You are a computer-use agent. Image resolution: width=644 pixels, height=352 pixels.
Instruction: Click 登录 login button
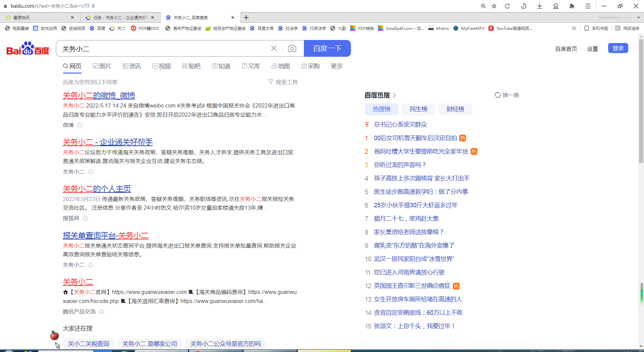[618, 48]
